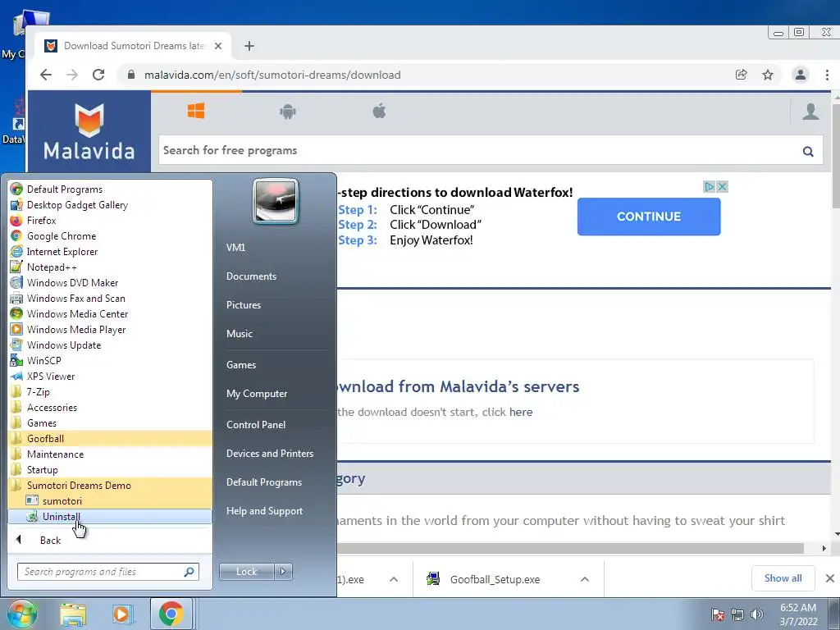The width and height of the screenshot is (840, 630).
Task: Launch Firefox from Start menu
Action: click(x=110, y=220)
